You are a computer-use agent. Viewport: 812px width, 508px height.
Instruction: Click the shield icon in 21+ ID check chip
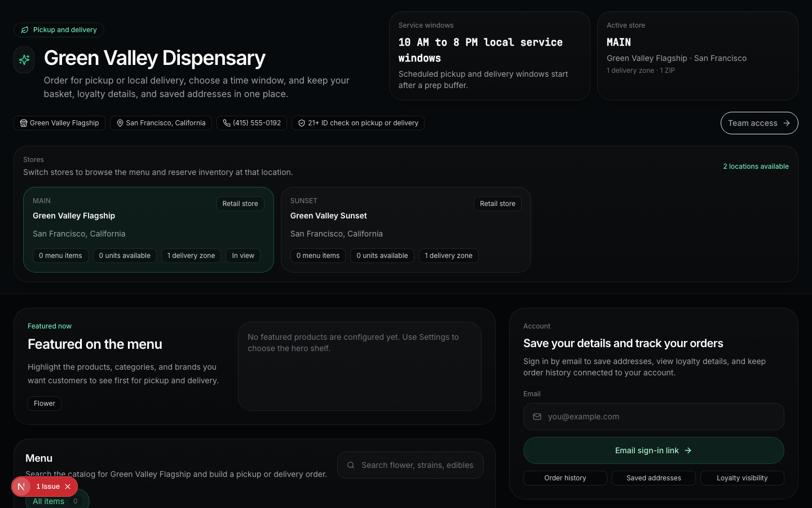pos(302,123)
